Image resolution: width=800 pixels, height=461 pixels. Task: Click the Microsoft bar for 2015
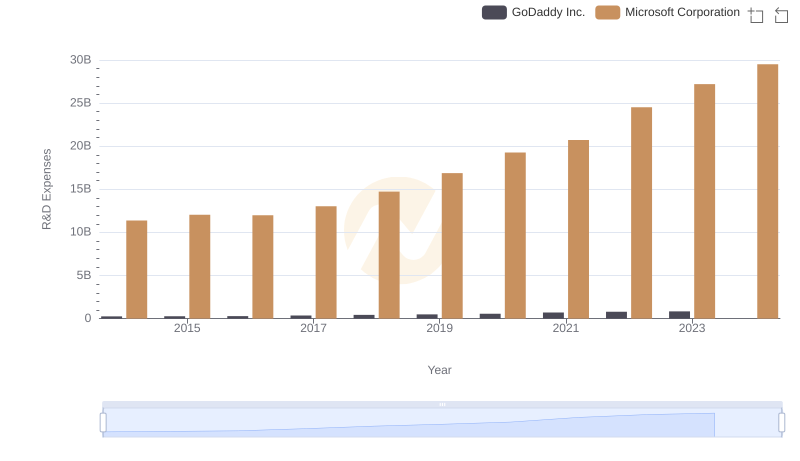199,267
